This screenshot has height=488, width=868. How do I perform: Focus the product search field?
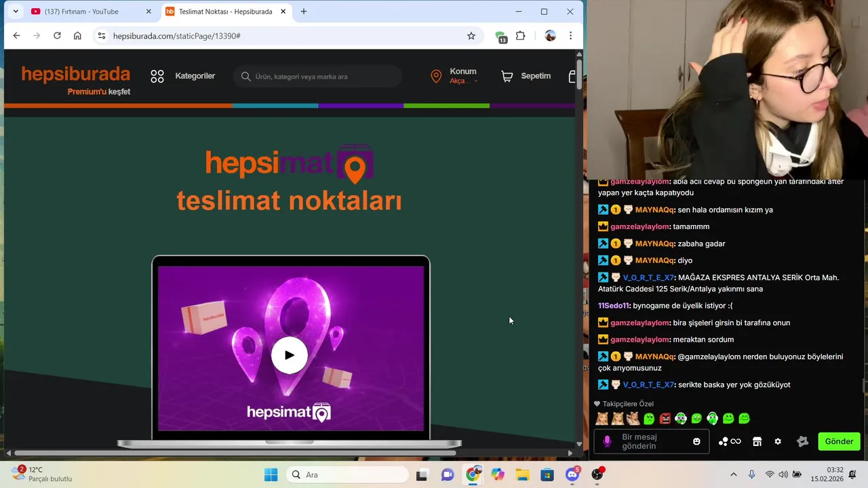pyautogui.click(x=319, y=77)
